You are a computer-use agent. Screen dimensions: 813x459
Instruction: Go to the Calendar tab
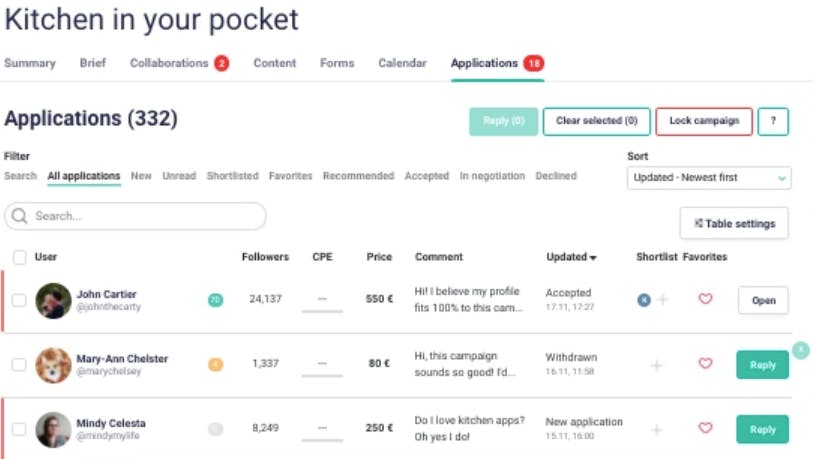(x=402, y=63)
